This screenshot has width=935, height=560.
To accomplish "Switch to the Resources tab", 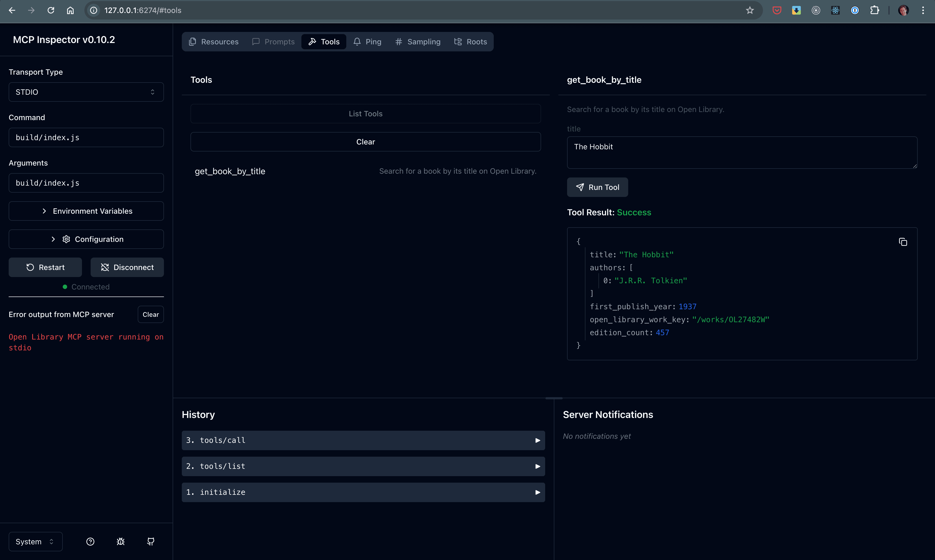I will click(213, 41).
